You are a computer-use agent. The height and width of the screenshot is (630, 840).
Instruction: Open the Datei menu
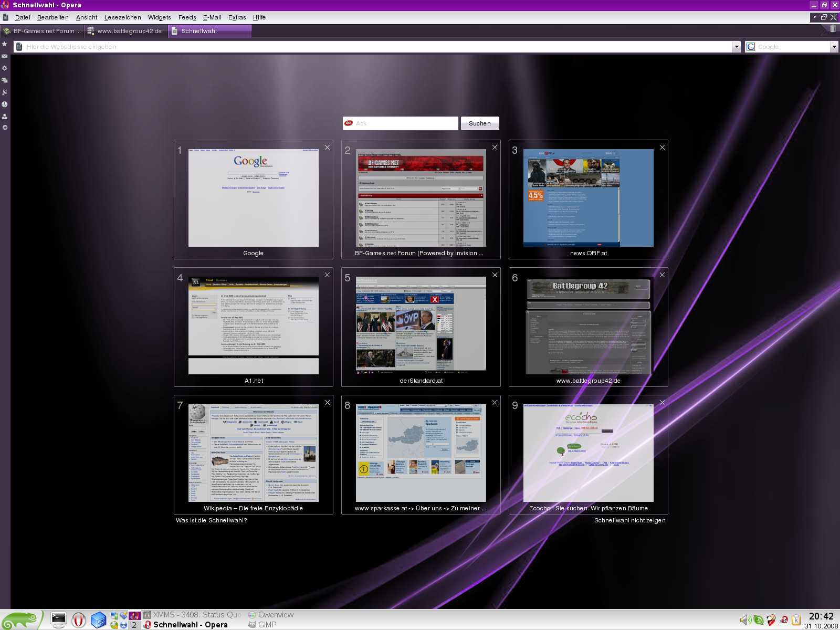coord(23,17)
